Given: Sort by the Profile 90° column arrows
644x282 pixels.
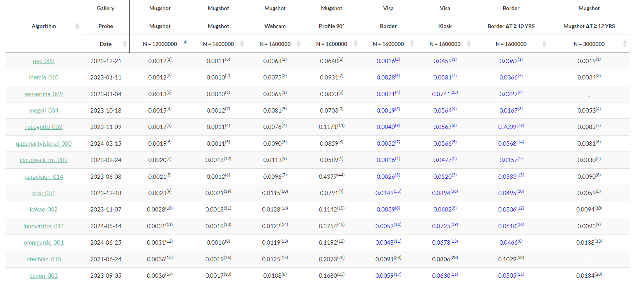Looking at the screenshot, I should (355, 44).
